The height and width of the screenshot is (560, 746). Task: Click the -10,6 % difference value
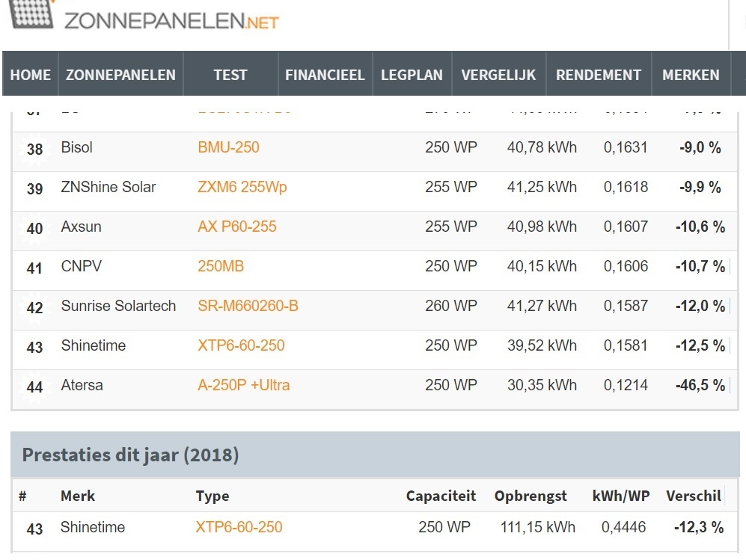pos(700,227)
